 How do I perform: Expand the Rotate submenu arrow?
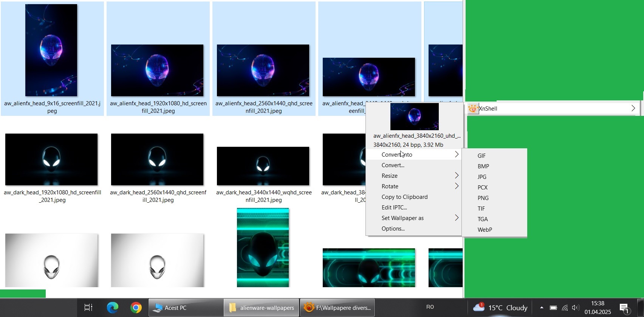pyautogui.click(x=457, y=186)
